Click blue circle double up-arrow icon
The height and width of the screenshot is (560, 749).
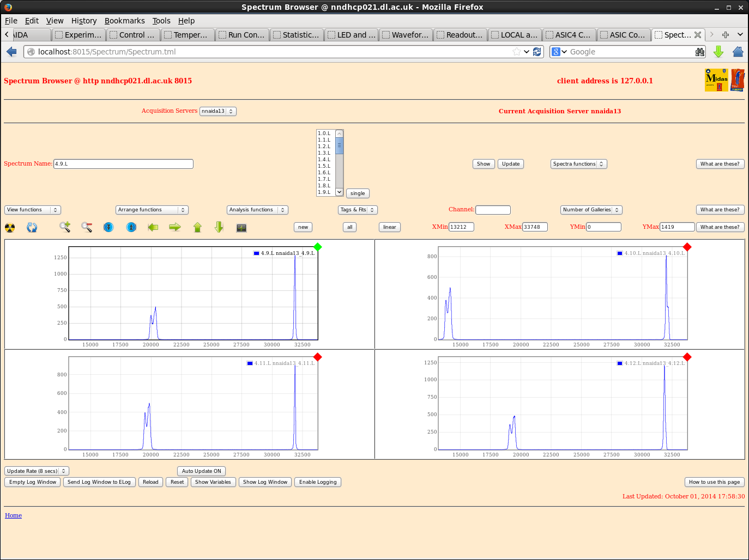click(131, 227)
